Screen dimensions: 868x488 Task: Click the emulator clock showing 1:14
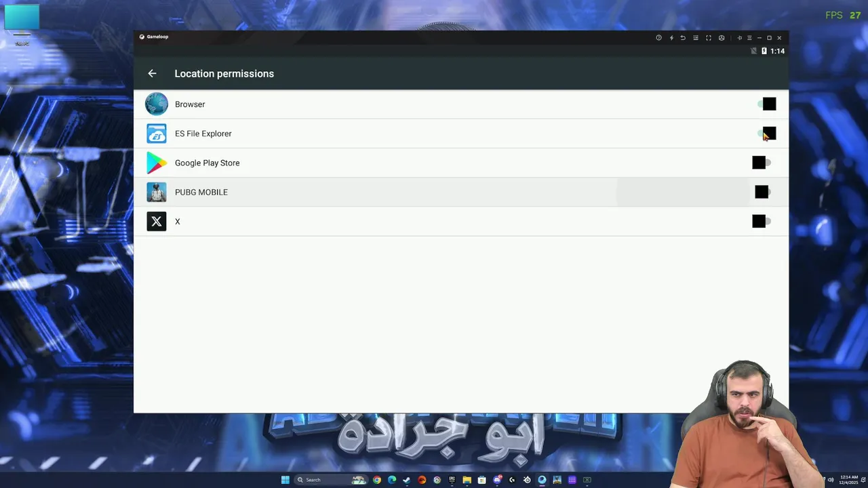click(778, 51)
